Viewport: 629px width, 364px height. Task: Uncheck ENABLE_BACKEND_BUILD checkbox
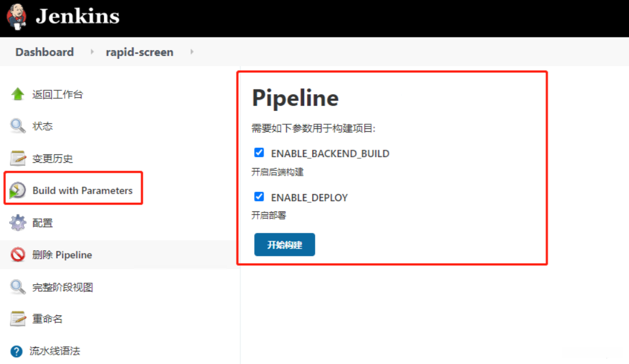[259, 153]
